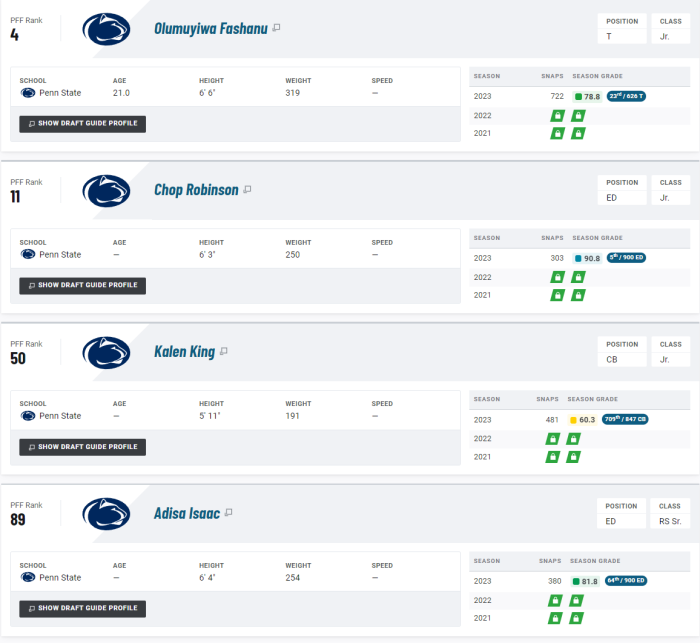Click Fashanu 23rd / 626 T rank pill
This screenshot has height=643, width=700.
626,96
